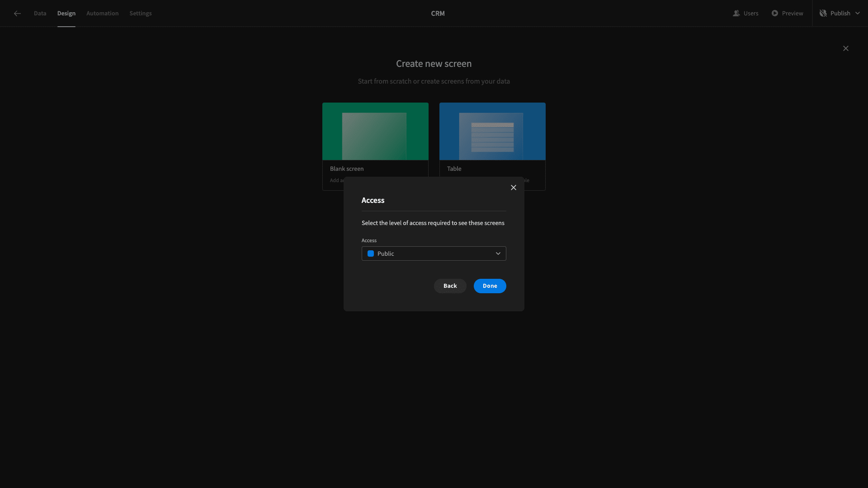Image resolution: width=868 pixels, height=488 pixels.
Task: Switch to the Design tab
Action: [66, 14]
